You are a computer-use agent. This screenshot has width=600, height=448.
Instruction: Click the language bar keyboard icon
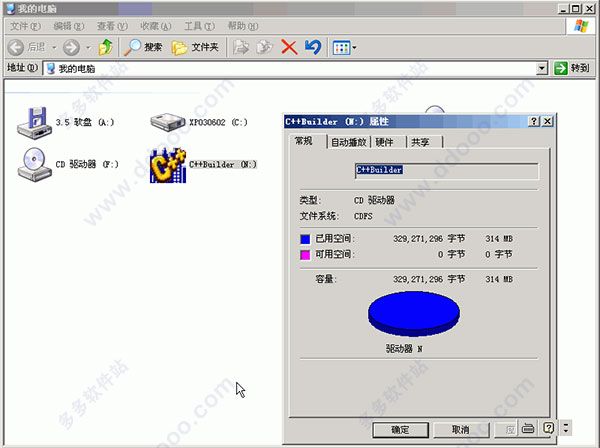[x=528, y=428]
